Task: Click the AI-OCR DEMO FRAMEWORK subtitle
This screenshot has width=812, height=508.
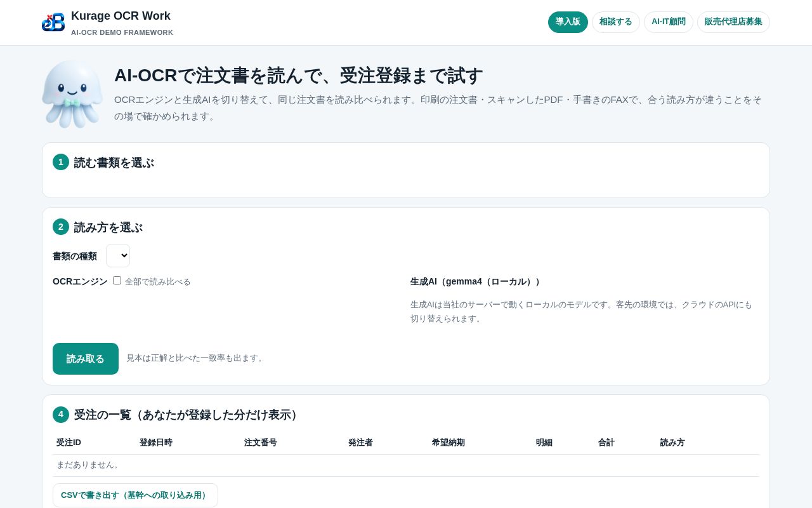Action: click(x=122, y=32)
